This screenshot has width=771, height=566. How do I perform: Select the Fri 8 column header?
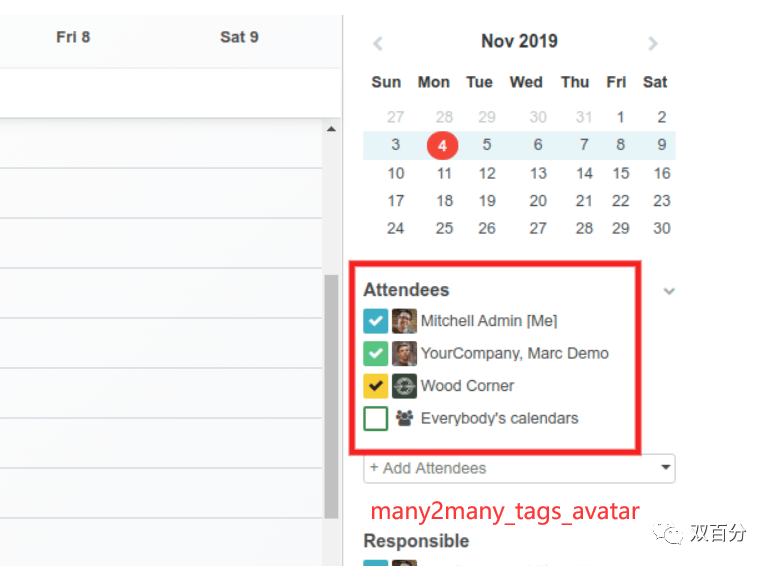73,37
